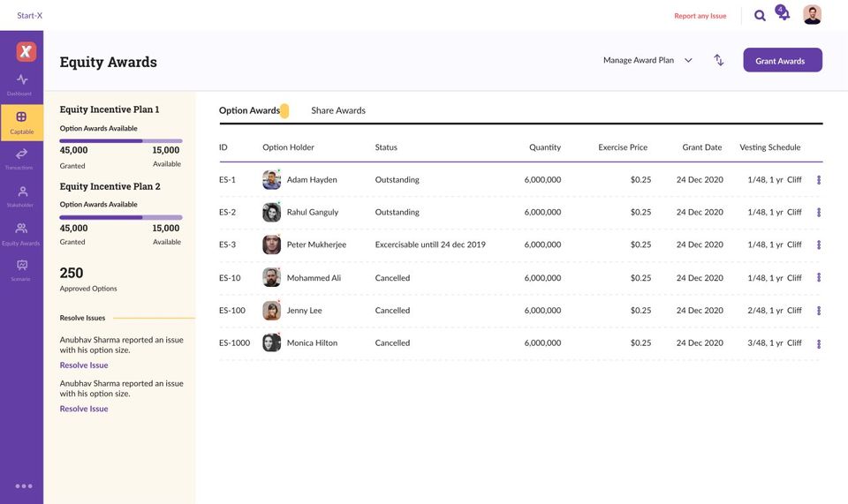Click the Exercise Price column header
The width and height of the screenshot is (848, 504).
623,147
